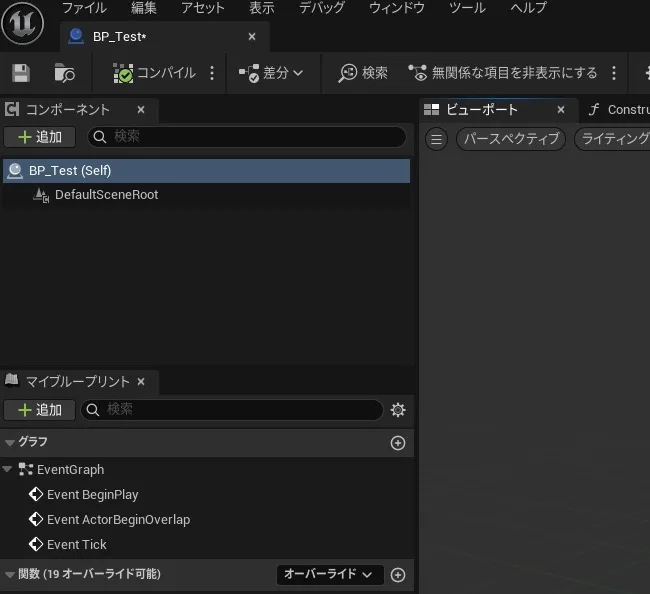The width and height of the screenshot is (650, 594).
Task: Select Event BeginPlay node
Action: pos(92,494)
